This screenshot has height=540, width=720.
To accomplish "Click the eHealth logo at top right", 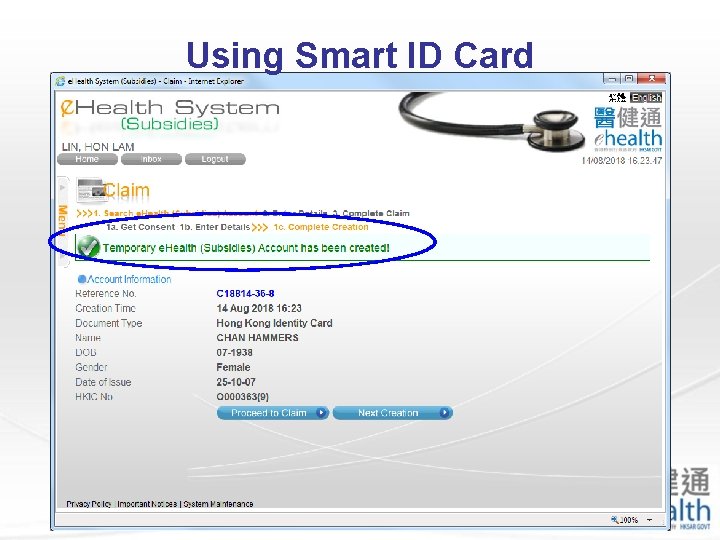I will pyautogui.click(x=628, y=129).
